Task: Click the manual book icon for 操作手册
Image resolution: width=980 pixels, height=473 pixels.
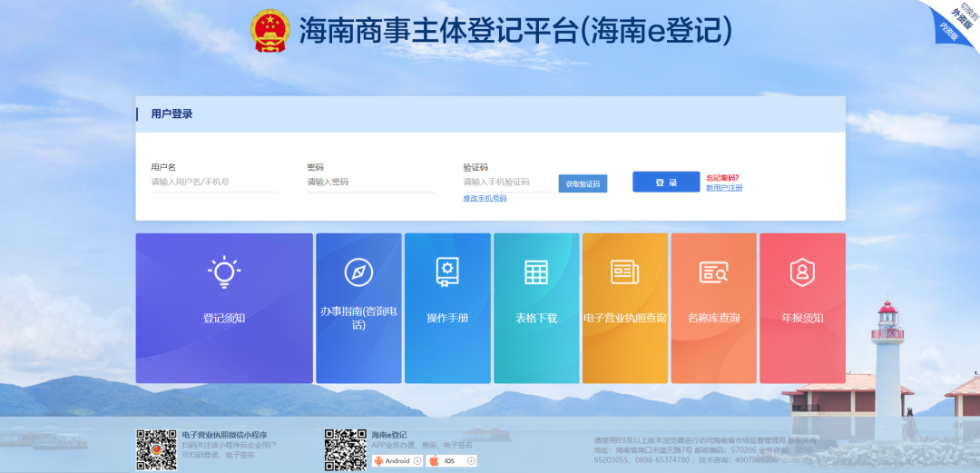Action: (x=447, y=272)
